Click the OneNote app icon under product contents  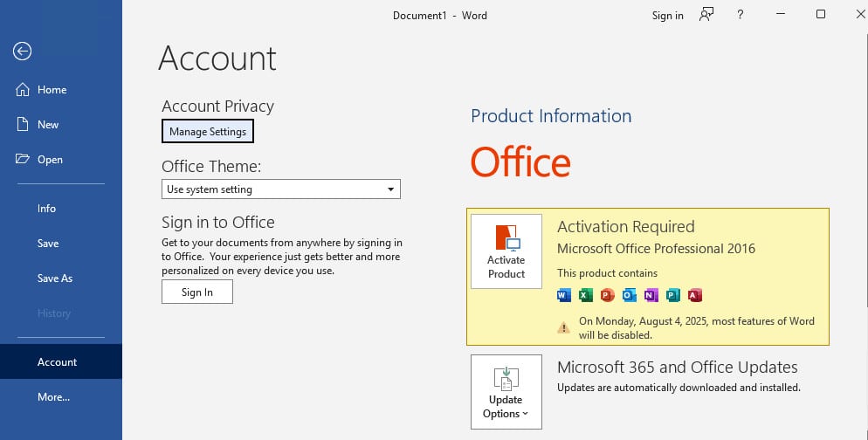click(x=651, y=295)
